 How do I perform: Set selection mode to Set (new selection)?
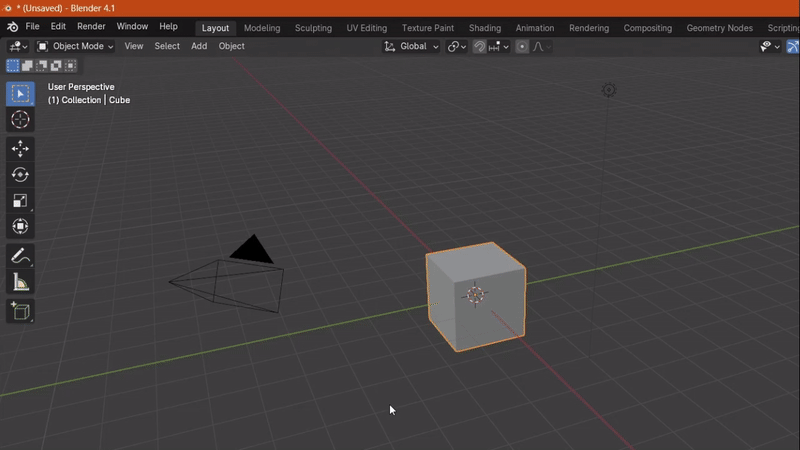pos(13,65)
